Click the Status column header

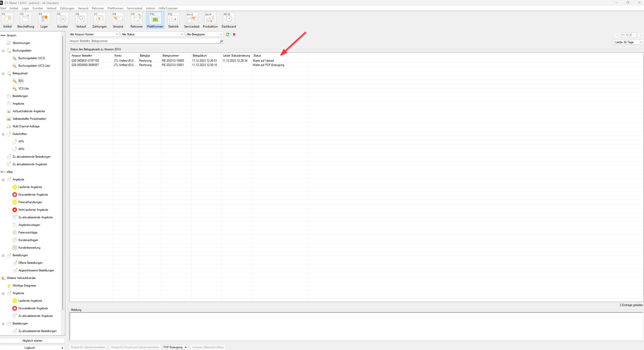pos(280,56)
